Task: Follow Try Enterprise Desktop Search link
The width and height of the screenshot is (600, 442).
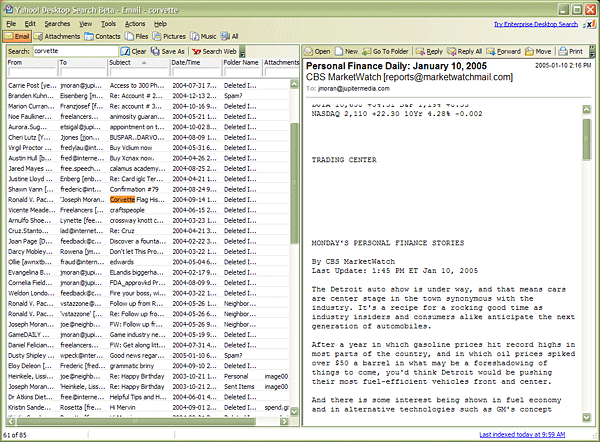Action: pyautogui.click(x=536, y=24)
